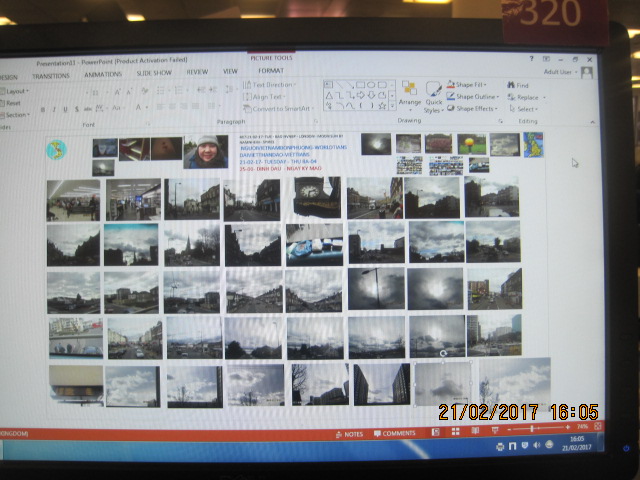640x480 pixels.
Task: Click the printer icon in system tray
Action: [x=500, y=447]
